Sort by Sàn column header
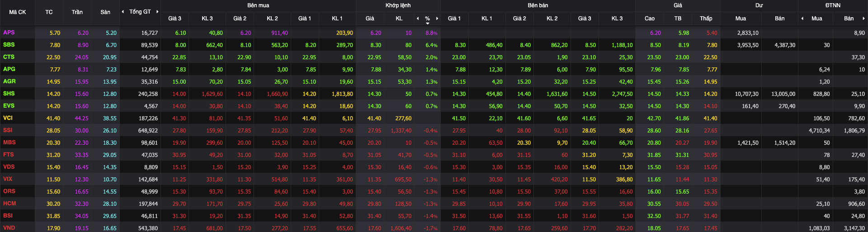Screen dimensions: 868x232 tap(105, 12)
